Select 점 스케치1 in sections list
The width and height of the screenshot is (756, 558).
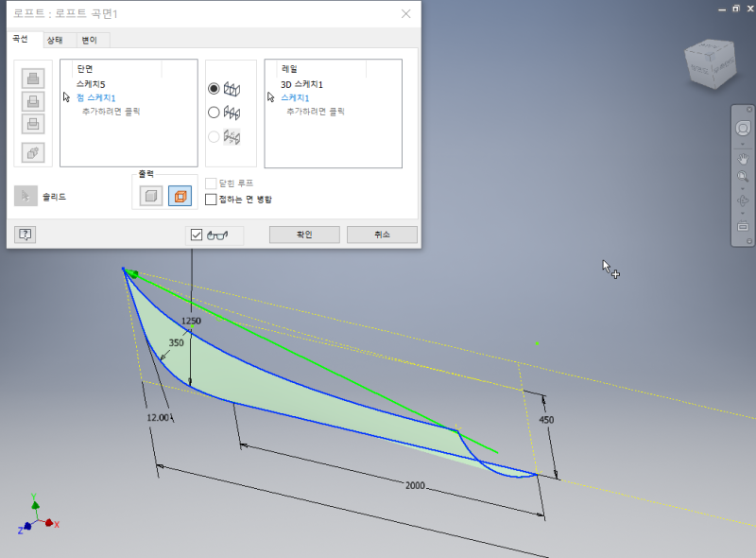pos(96,98)
